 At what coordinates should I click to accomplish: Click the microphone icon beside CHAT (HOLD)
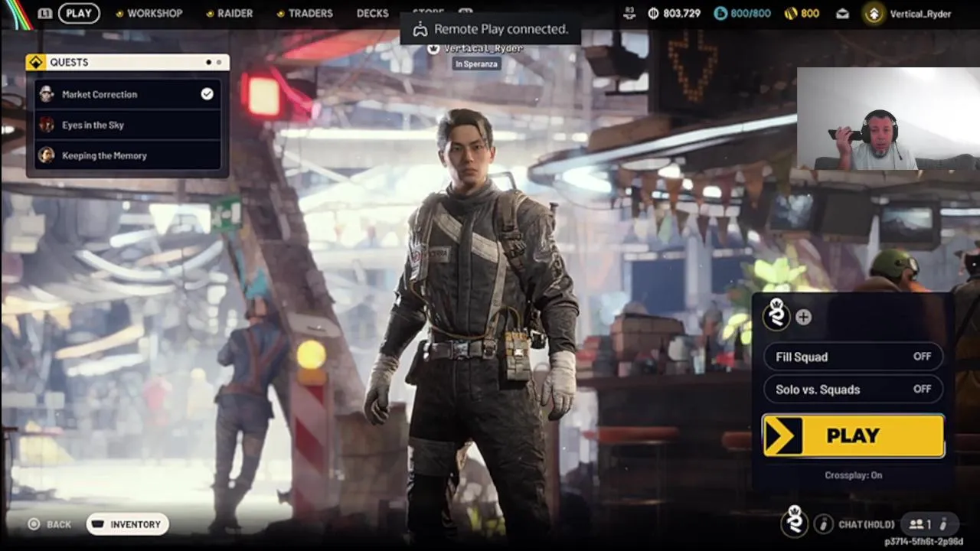point(824,524)
